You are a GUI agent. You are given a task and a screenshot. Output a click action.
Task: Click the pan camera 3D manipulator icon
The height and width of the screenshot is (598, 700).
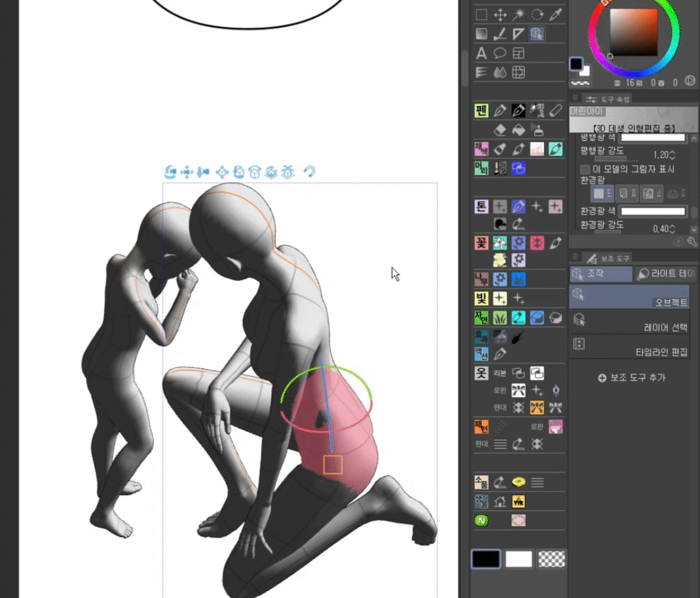(186, 172)
